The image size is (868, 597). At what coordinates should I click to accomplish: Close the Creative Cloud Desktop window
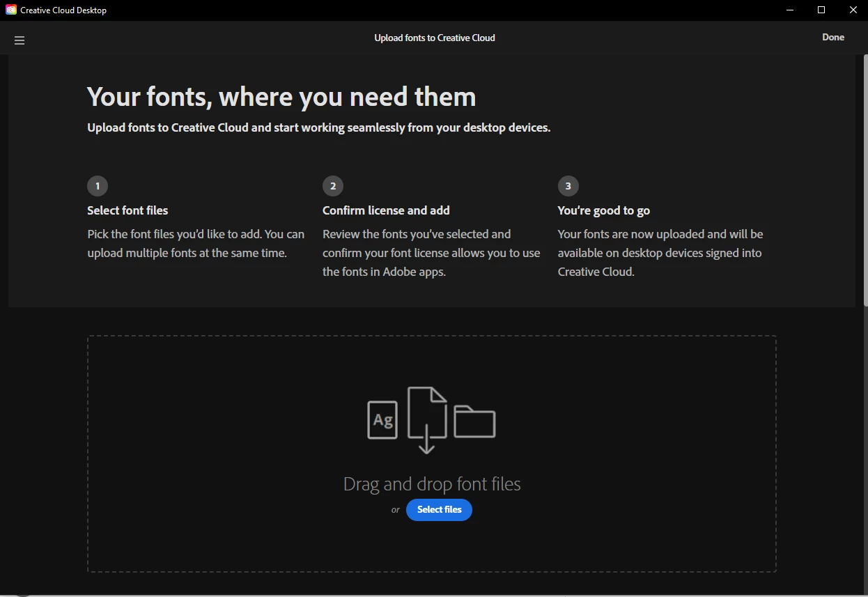[853, 10]
